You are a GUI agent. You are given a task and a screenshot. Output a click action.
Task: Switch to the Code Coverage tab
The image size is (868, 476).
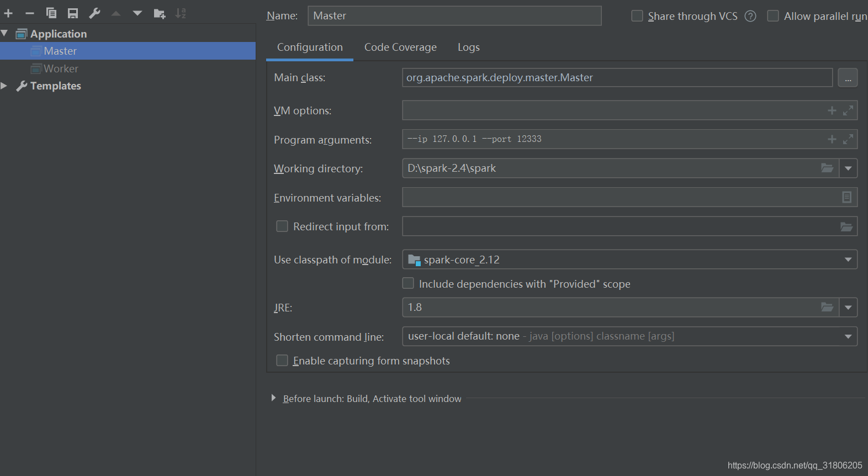click(400, 47)
